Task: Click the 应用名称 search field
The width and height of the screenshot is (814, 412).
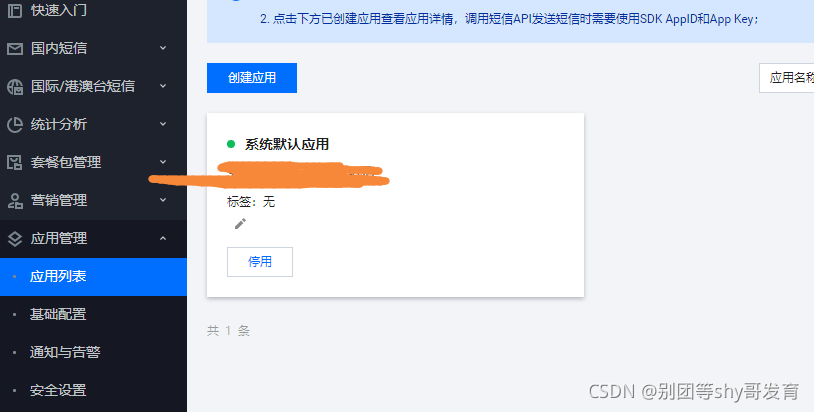Action: (786, 78)
